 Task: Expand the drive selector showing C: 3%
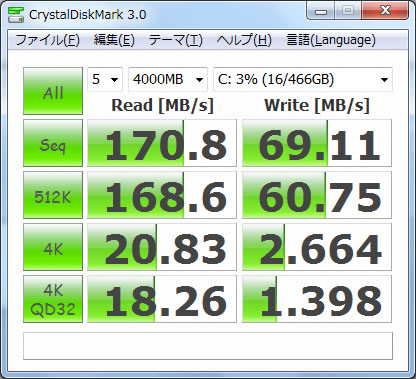coord(303,79)
